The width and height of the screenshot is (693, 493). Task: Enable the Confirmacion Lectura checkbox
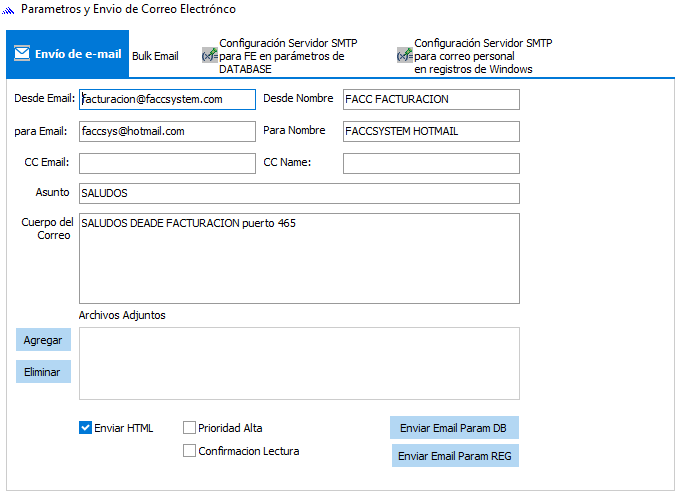[190, 451]
